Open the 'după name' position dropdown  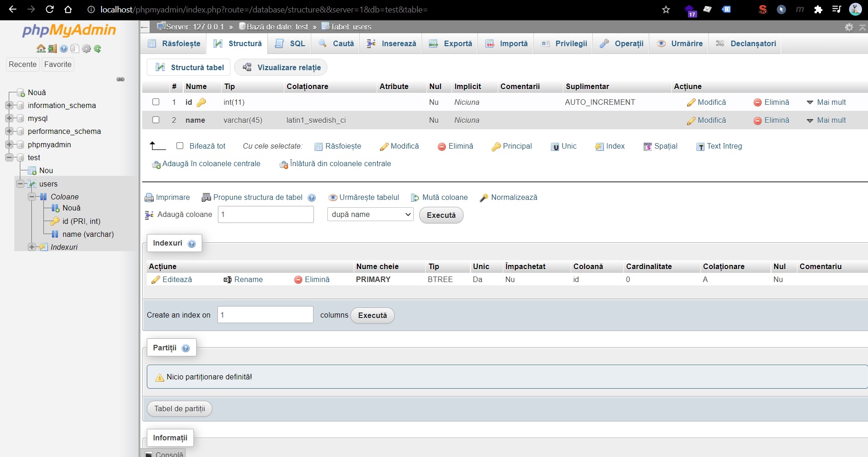[370, 214]
